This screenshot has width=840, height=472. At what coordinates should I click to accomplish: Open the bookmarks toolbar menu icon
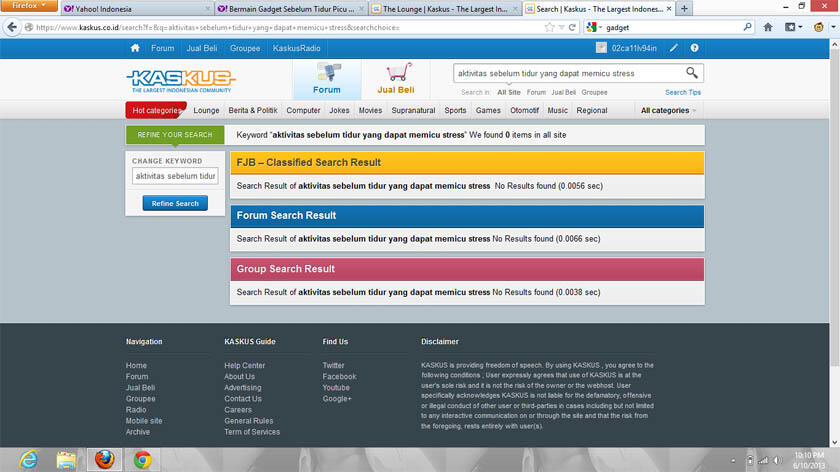(x=793, y=27)
